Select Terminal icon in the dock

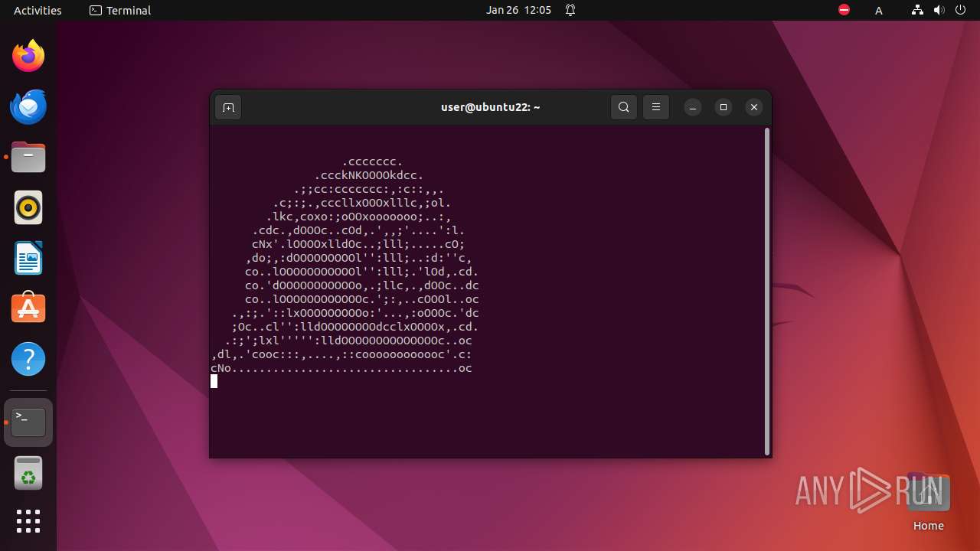[28, 422]
